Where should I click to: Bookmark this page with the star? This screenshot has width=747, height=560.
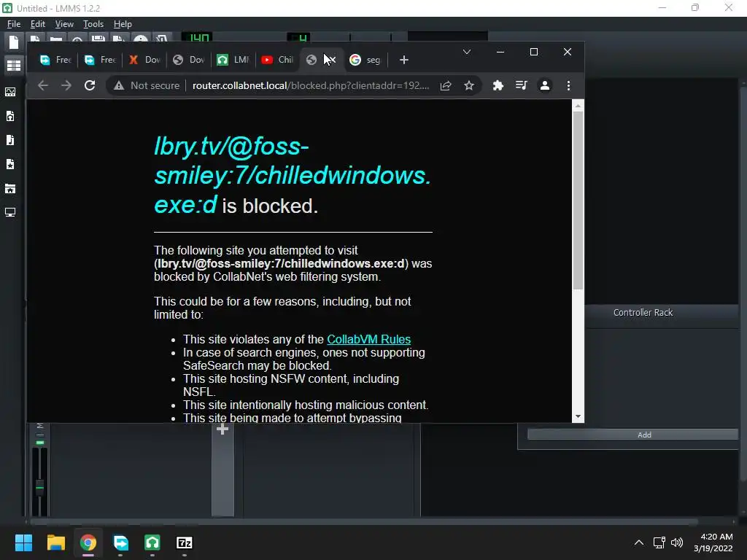pos(469,85)
